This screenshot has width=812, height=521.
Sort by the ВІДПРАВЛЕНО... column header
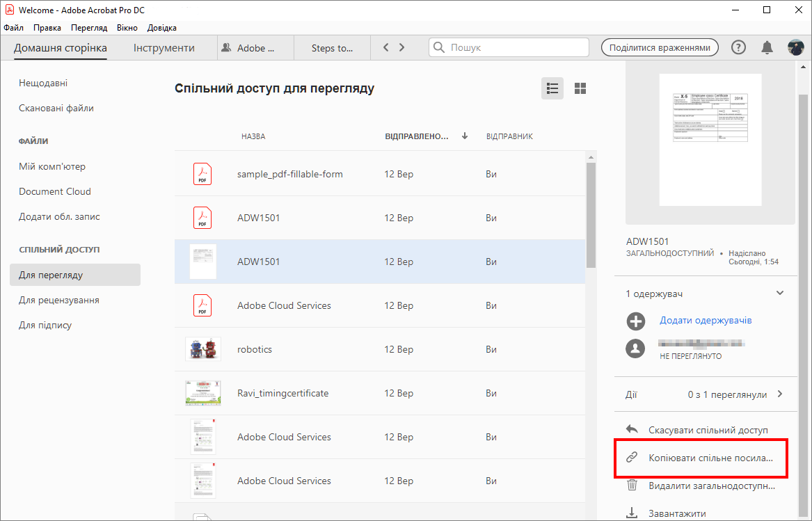tap(416, 136)
